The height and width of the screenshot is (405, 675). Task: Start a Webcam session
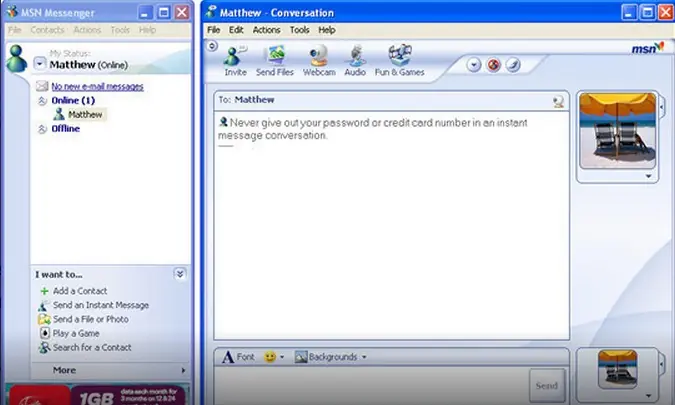click(319, 61)
